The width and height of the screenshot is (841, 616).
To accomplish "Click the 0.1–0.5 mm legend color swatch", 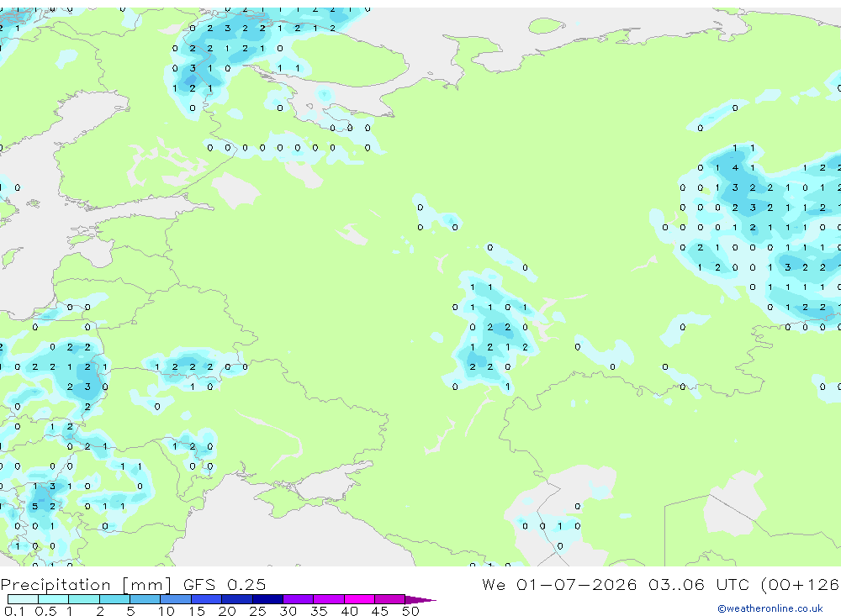I will [x=23, y=599].
